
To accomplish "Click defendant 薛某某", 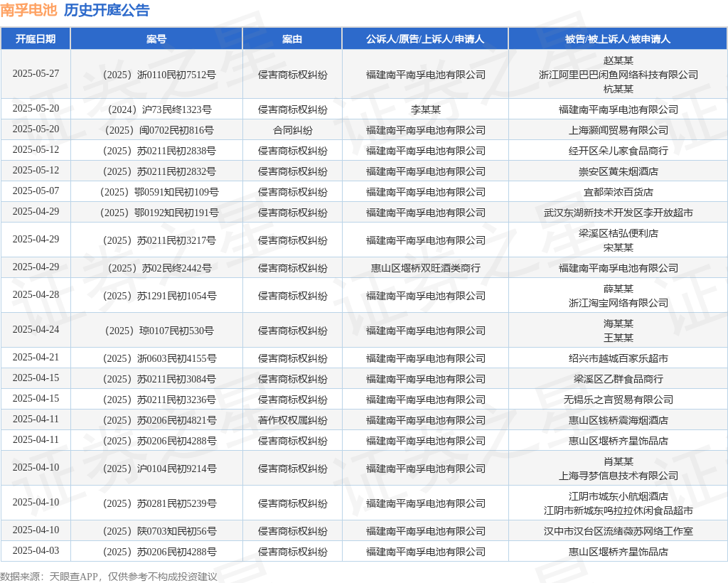I will click(618, 289).
